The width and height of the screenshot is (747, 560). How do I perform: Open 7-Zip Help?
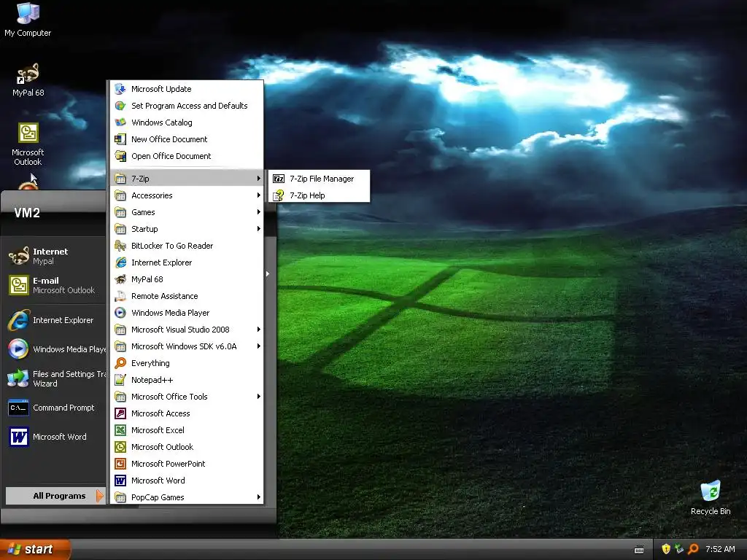(x=320, y=195)
